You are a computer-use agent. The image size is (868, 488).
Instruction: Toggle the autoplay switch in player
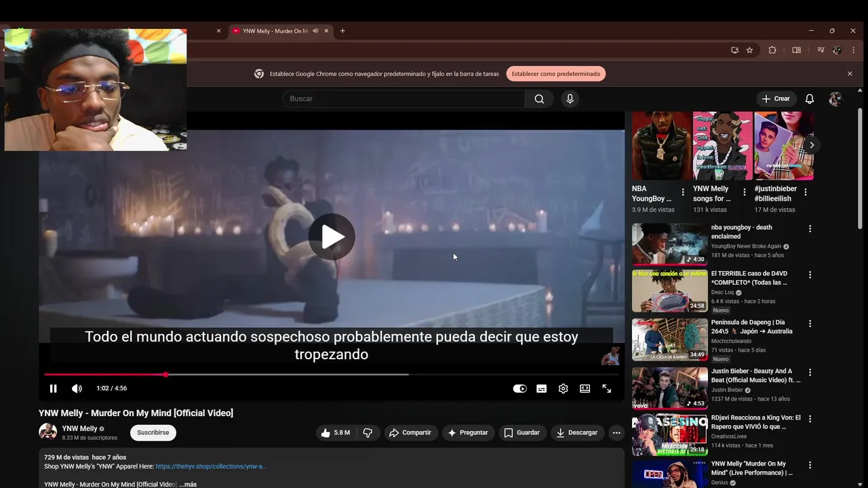(x=519, y=388)
